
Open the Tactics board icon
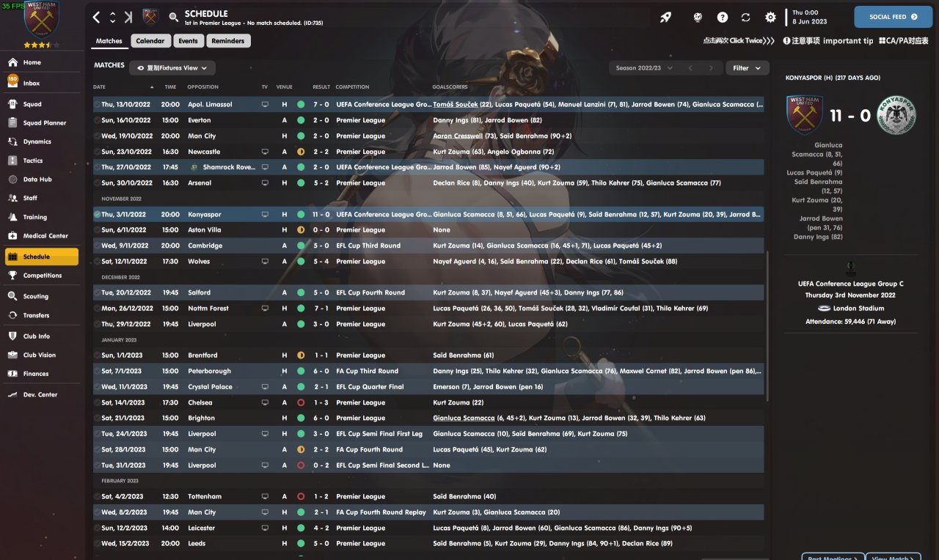point(12,161)
